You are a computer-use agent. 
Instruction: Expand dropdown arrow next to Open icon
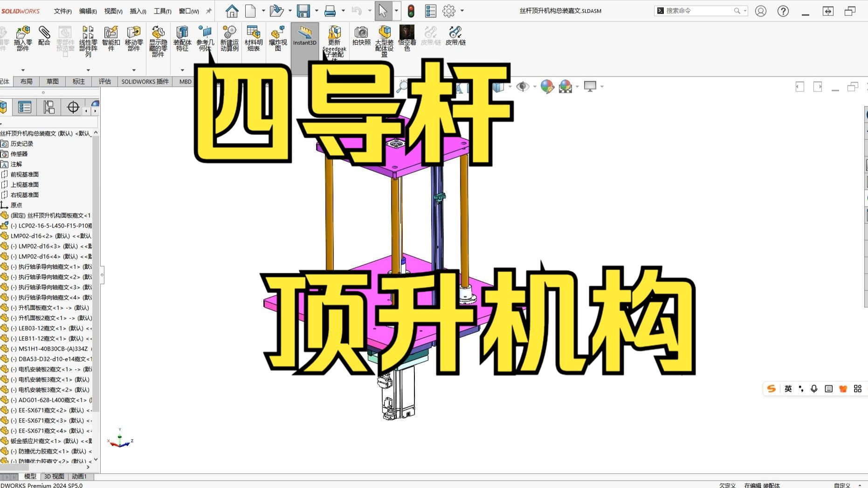pos(290,11)
